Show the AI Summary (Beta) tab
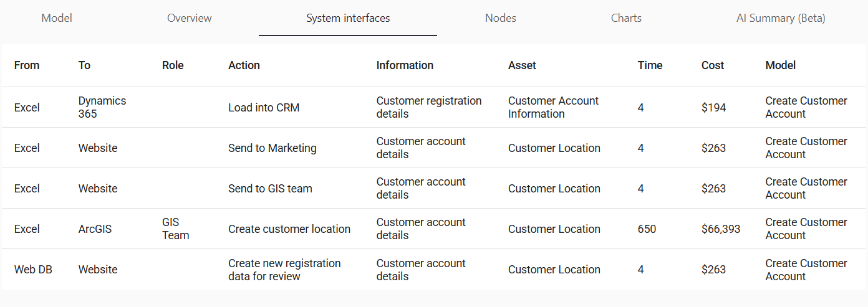This screenshot has height=307, width=868. [781, 18]
